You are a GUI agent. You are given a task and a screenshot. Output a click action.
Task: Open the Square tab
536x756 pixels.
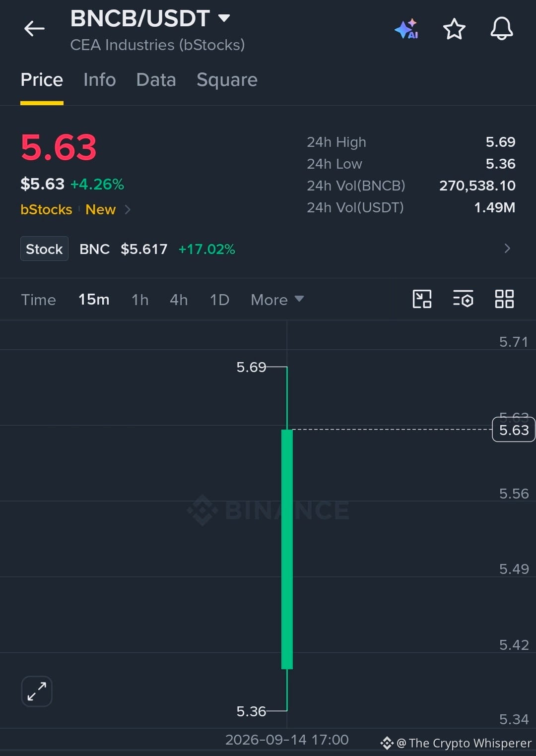click(227, 80)
